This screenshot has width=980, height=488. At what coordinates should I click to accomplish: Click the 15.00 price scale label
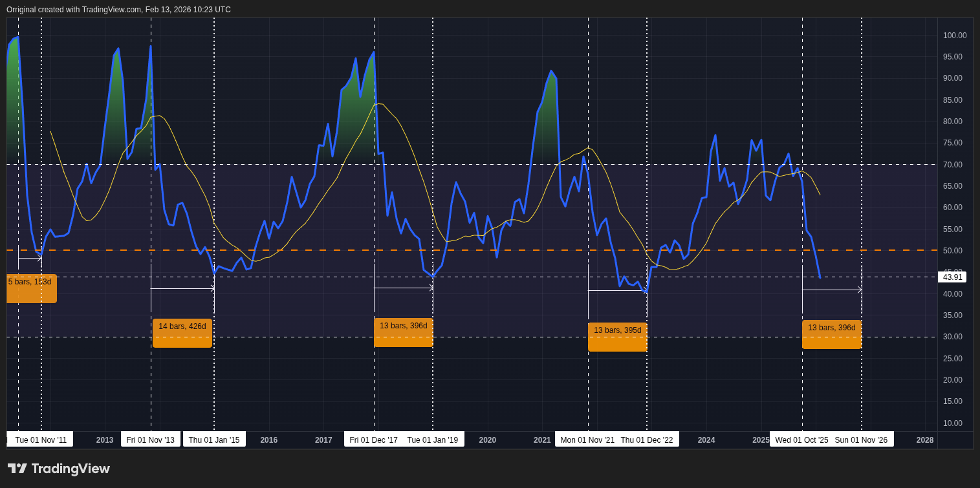[x=953, y=401]
